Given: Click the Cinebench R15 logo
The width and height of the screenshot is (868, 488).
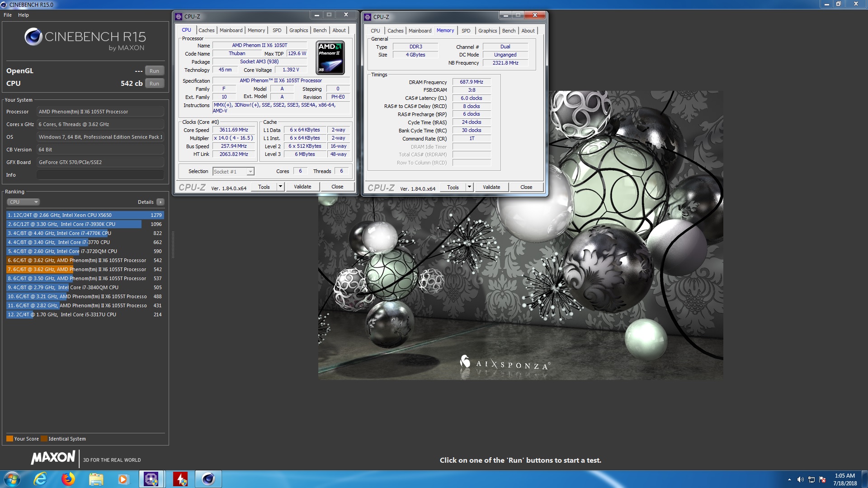Looking at the screenshot, I should (x=85, y=39).
